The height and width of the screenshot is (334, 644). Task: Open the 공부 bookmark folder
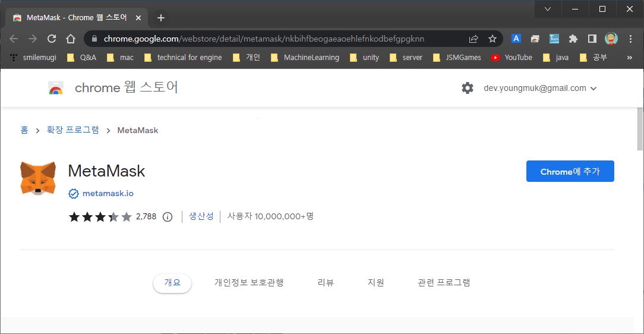coord(593,58)
